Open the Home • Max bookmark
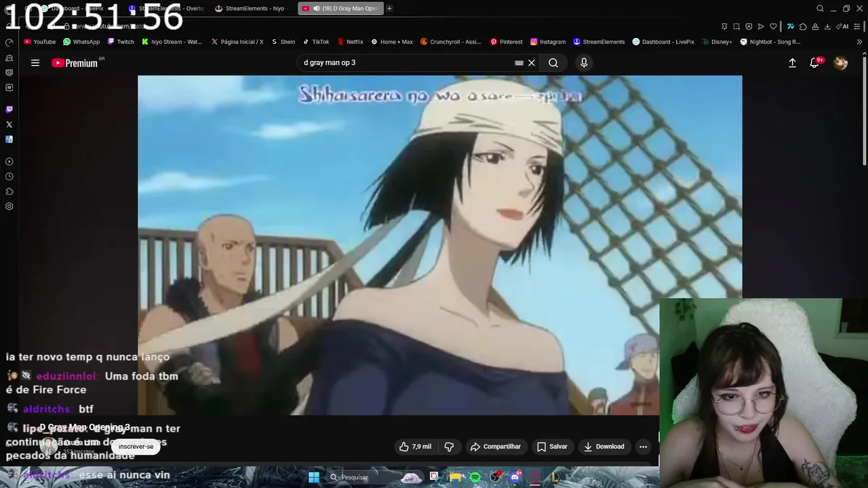Image resolution: width=868 pixels, height=488 pixels. click(x=392, y=42)
